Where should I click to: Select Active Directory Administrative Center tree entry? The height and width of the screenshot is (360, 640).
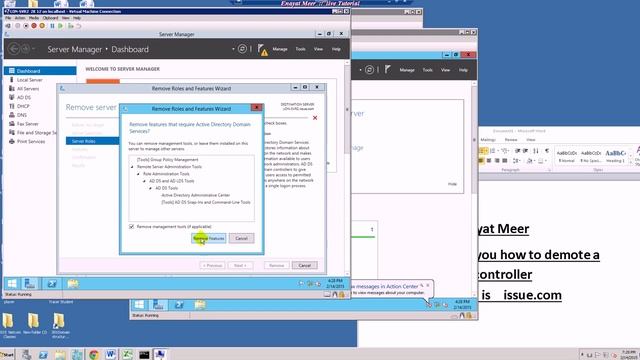(x=196, y=195)
